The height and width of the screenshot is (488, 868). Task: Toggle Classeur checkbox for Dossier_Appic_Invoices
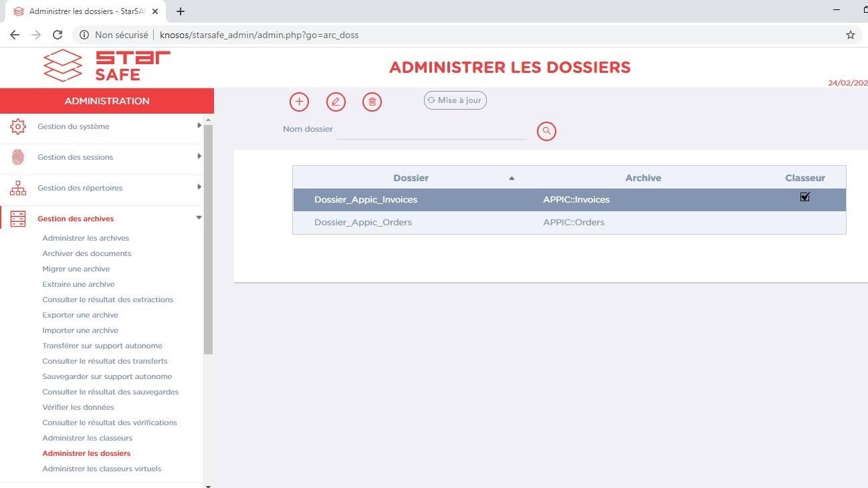point(804,197)
